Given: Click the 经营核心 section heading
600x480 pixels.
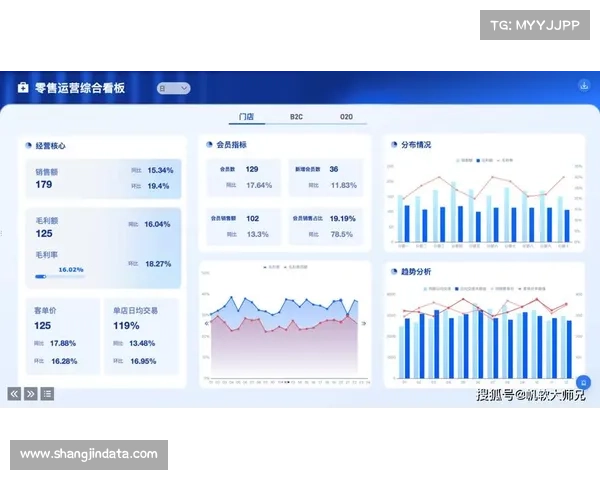Looking at the screenshot, I should click(x=50, y=145).
